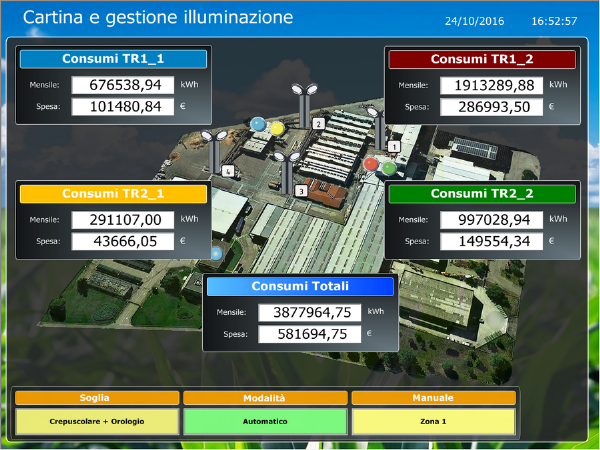The height and width of the screenshot is (450, 600).
Task: Click the Spesa label in Consumi Totali
Action: coord(235,334)
